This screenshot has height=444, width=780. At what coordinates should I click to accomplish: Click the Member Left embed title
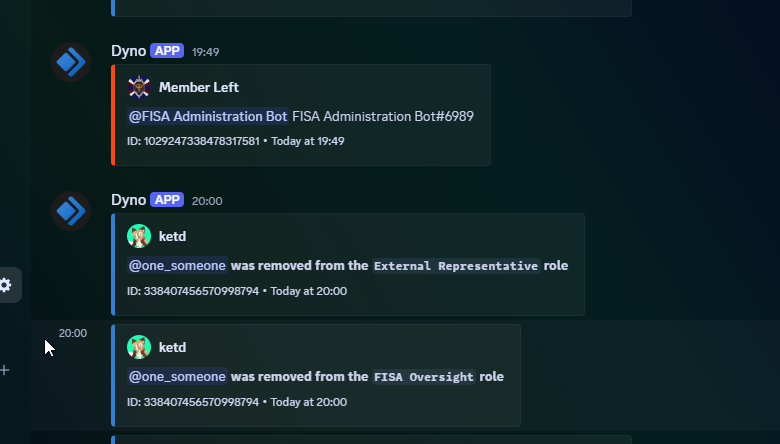click(x=198, y=88)
